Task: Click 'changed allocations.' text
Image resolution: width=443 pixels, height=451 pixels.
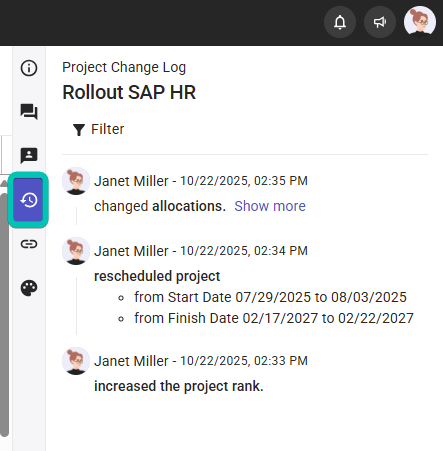Action: 160,206
